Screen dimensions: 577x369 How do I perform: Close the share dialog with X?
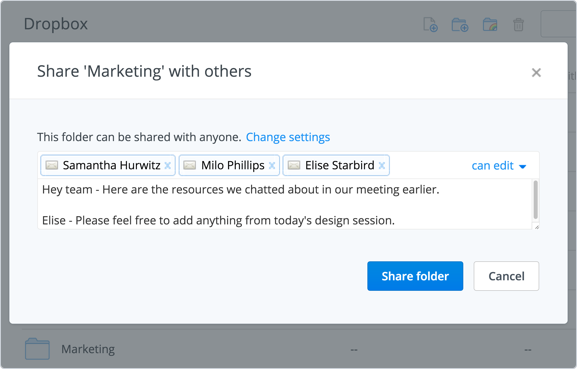(x=536, y=72)
